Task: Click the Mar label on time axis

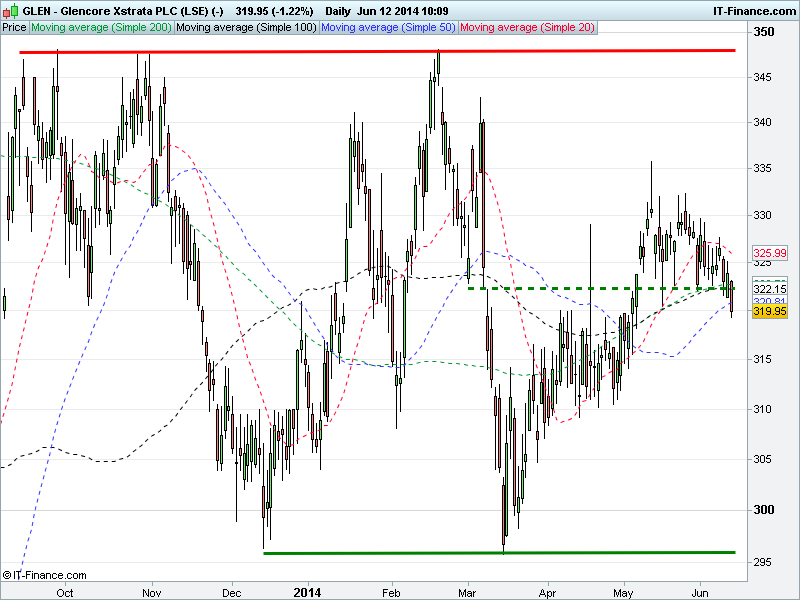Action: coord(468,591)
